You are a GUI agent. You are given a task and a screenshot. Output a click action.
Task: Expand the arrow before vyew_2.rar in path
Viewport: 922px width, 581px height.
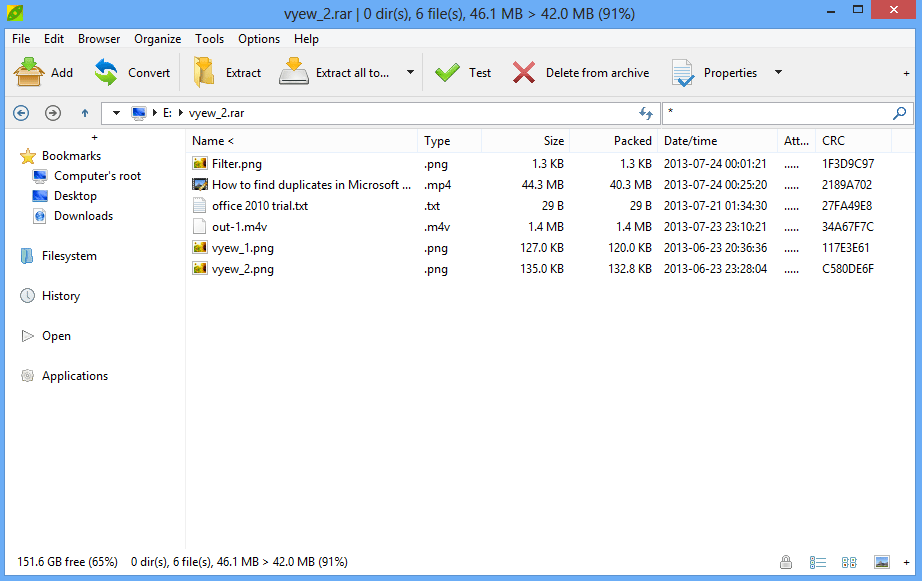click(x=181, y=113)
